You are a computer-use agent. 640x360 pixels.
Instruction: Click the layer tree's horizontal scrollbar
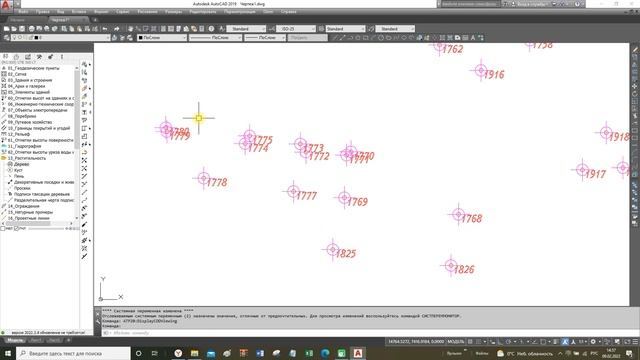37,223
